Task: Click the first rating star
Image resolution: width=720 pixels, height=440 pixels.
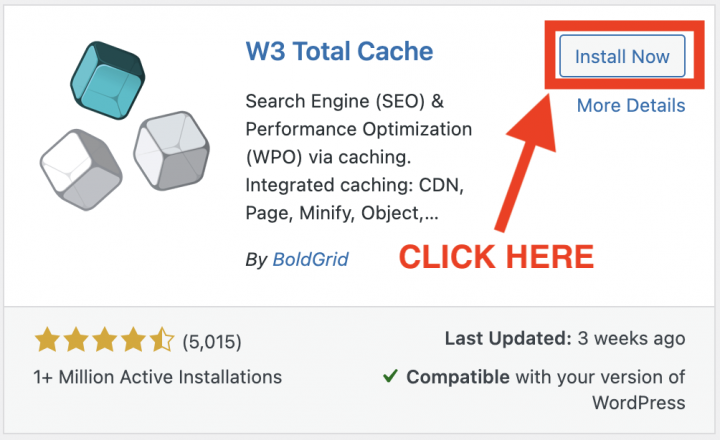Action: 47,341
